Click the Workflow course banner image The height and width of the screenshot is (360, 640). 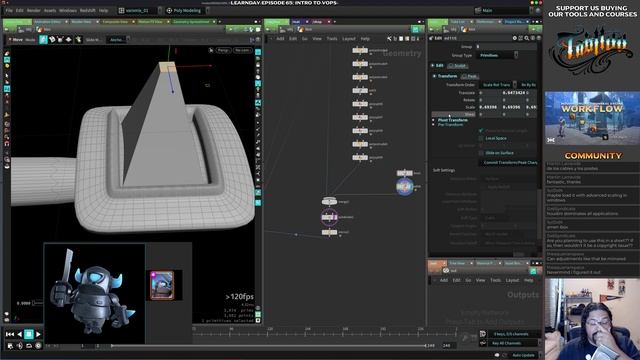[592, 118]
